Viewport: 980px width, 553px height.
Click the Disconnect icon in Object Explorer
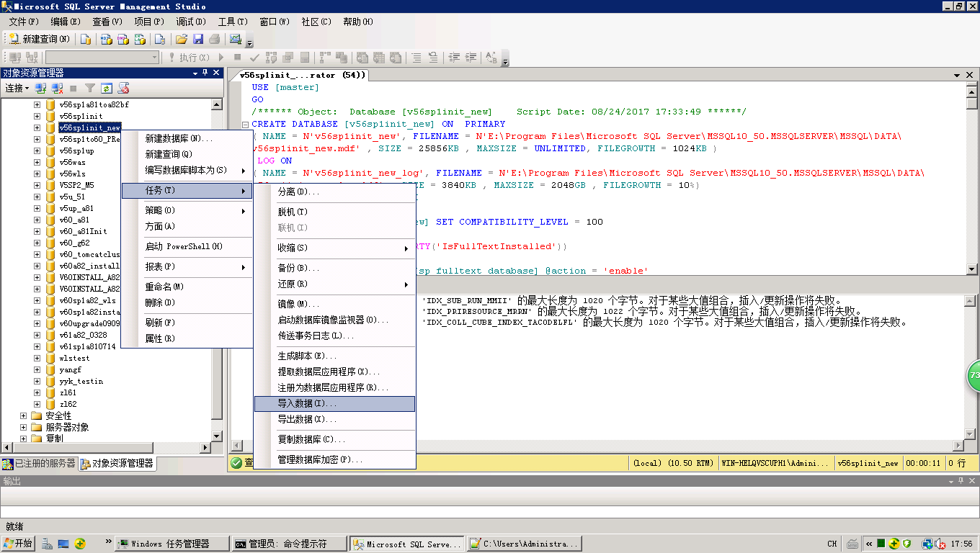(x=57, y=89)
